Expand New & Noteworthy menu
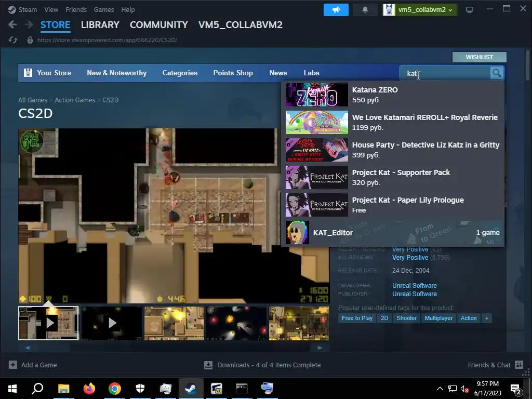532x399 pixels. [x=117, y=73]
